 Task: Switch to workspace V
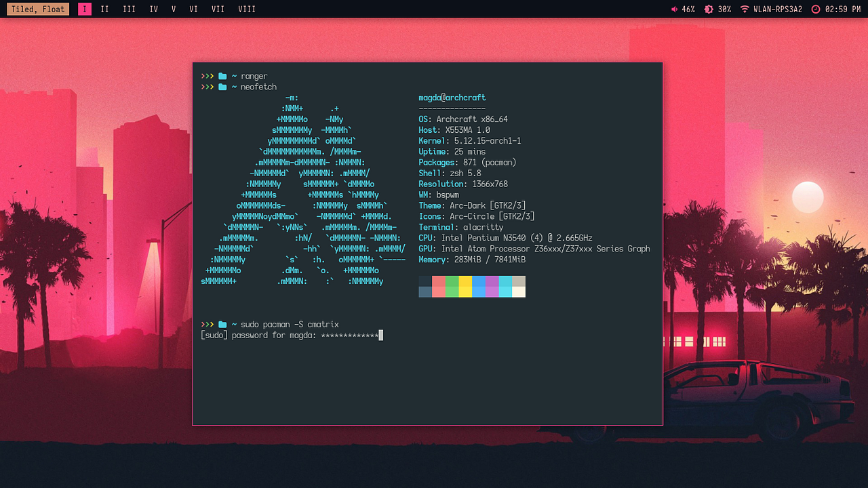(174, 9)
